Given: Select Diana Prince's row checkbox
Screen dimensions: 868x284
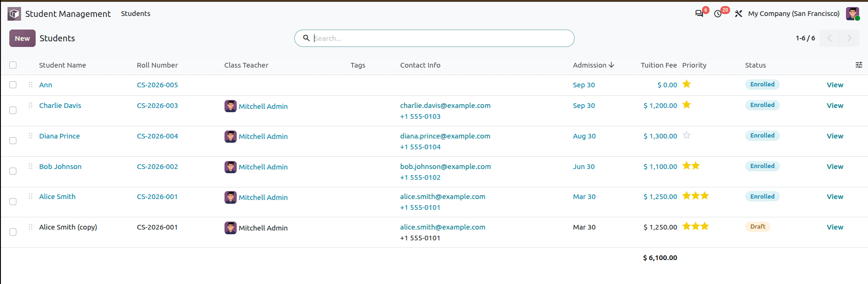Looking at the screenshot, I should coord(13,141).
